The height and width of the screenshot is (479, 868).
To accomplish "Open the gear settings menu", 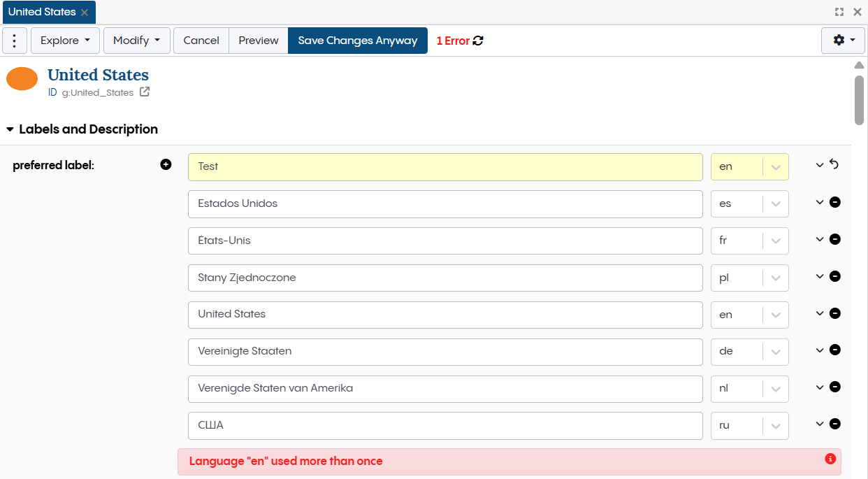I will coord(843,41).
